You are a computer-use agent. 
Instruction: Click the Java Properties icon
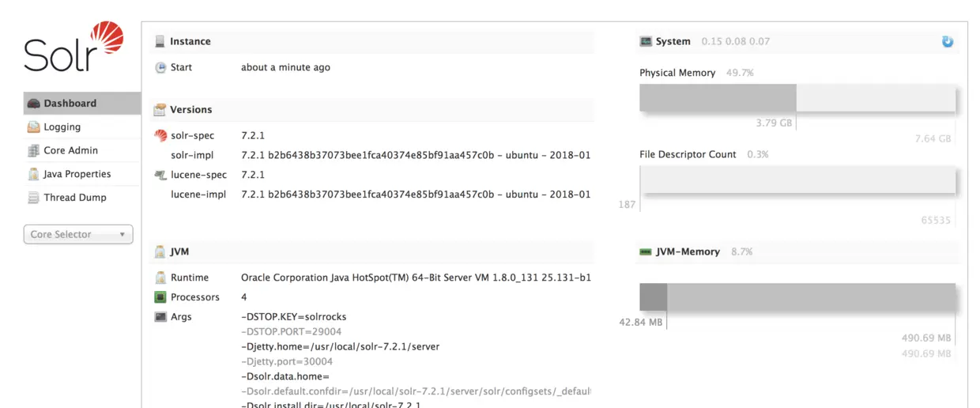click(33, 175)
